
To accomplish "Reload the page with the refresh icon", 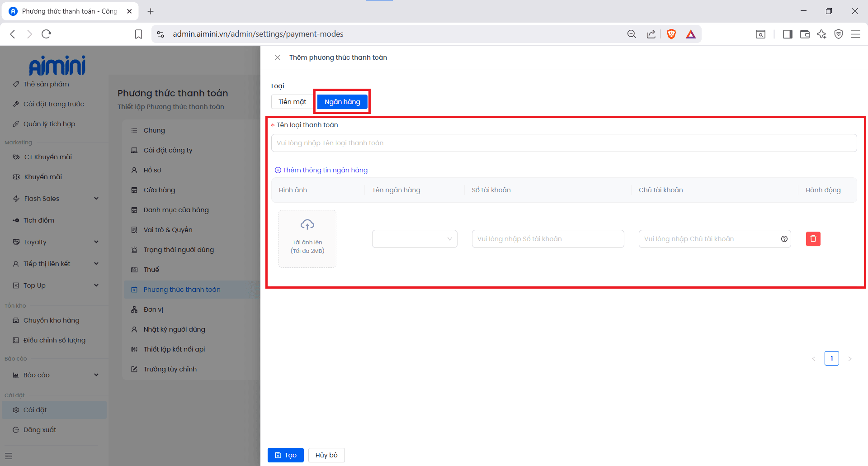I will pos(46,34).
